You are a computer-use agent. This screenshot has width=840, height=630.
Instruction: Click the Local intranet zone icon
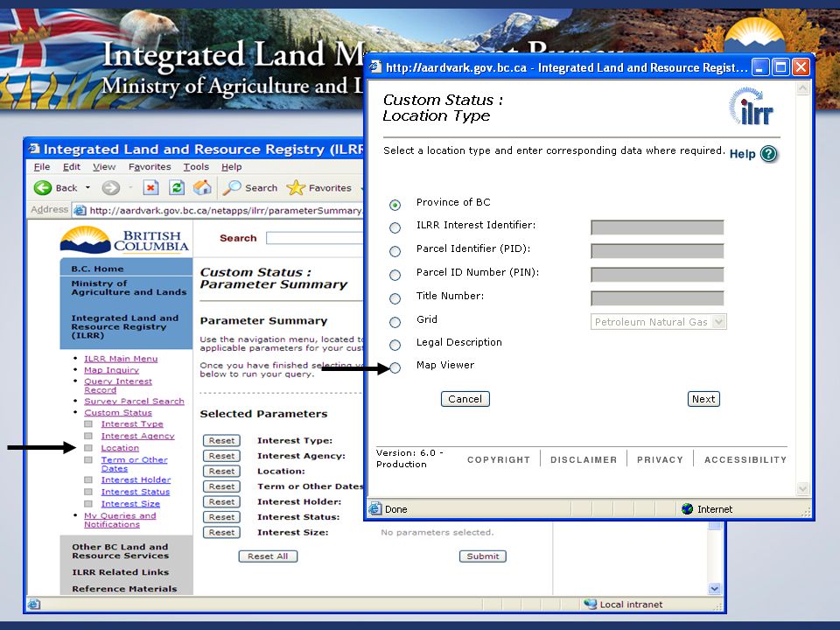pos(591,605)
